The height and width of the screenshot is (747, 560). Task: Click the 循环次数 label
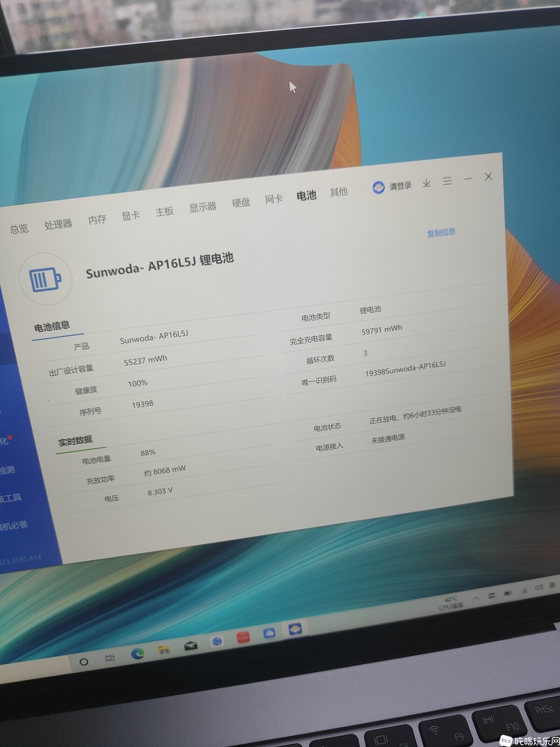pyautogui.click(x=320, y=360)
